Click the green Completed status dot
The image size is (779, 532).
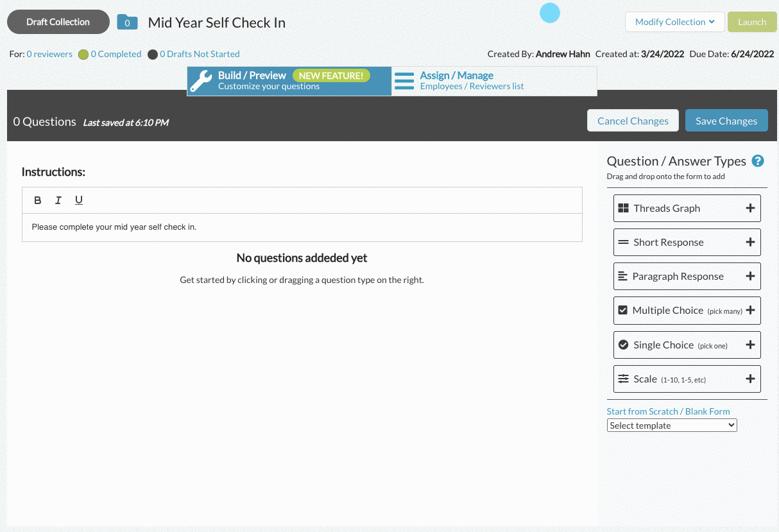pyautogui.click(x=83, y=55)
